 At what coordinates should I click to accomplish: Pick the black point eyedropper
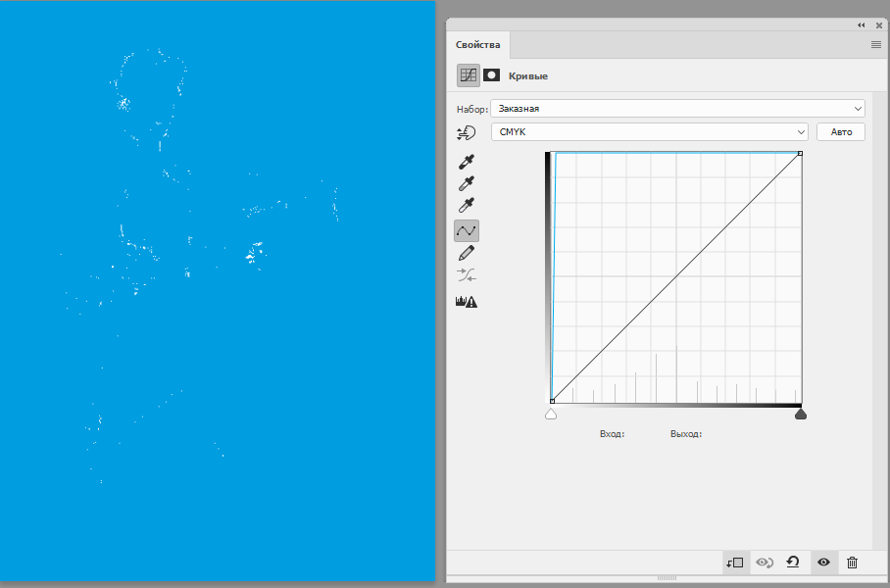pyautogui.click(x=466, y=162)
